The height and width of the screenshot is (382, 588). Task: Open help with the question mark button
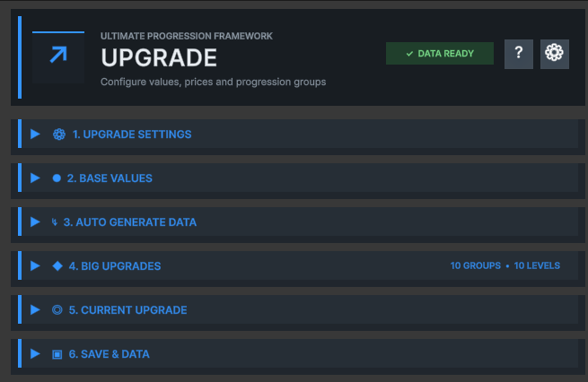click(x=519, y=54)
